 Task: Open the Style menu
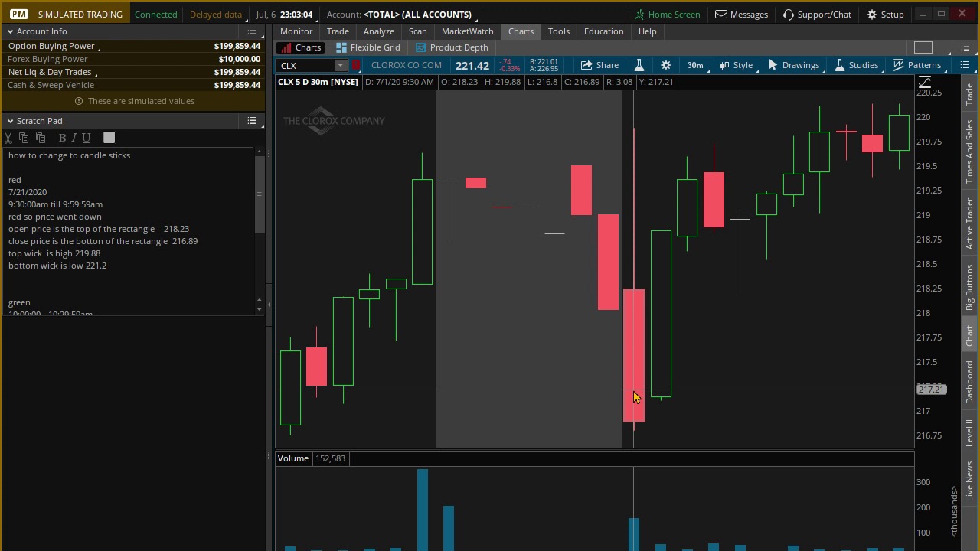coord(737,65)
